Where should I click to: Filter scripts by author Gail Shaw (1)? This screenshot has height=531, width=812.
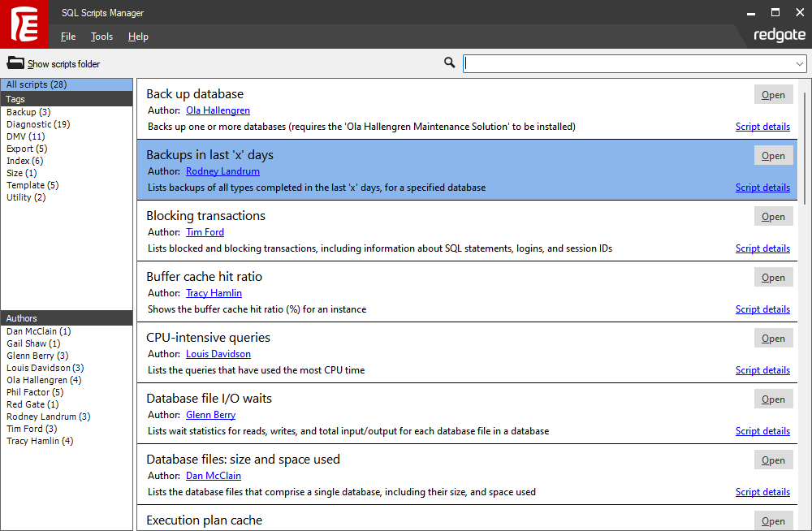[x=33, y=343]
